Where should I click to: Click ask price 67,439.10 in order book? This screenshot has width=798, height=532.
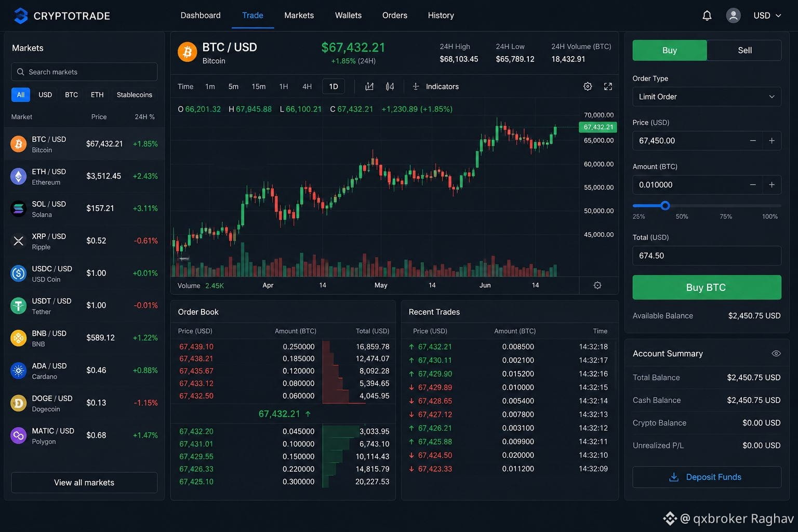point(196,347)
